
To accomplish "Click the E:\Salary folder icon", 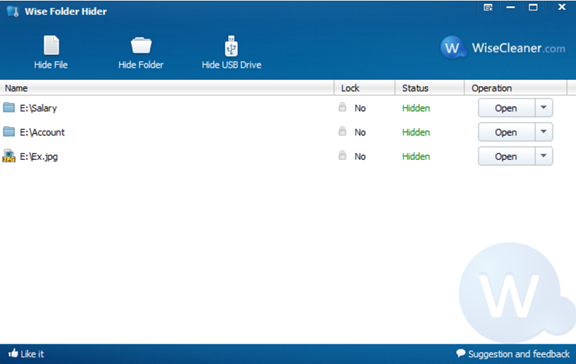I will 9,108.
